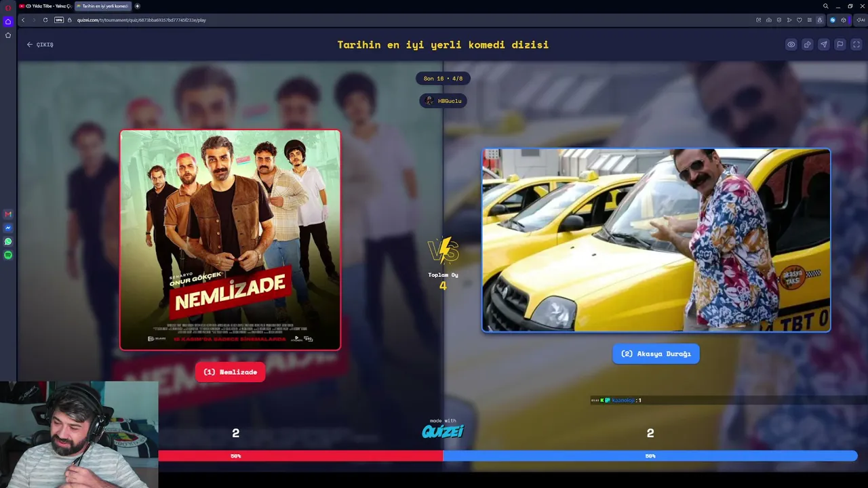Select the Tarihin en iyi yerli komedi tab
The height and width of the screenshot is (488, 868).
click(x=103, y=6)
